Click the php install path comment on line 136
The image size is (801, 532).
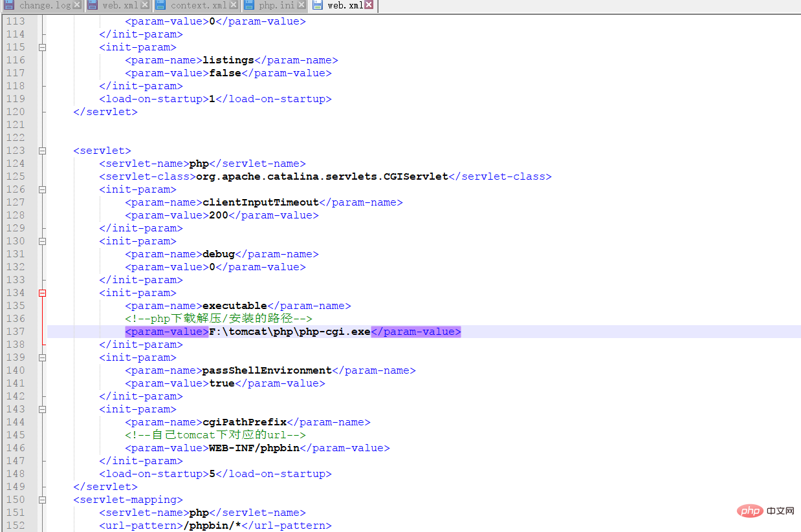click(x=219, y=319)
